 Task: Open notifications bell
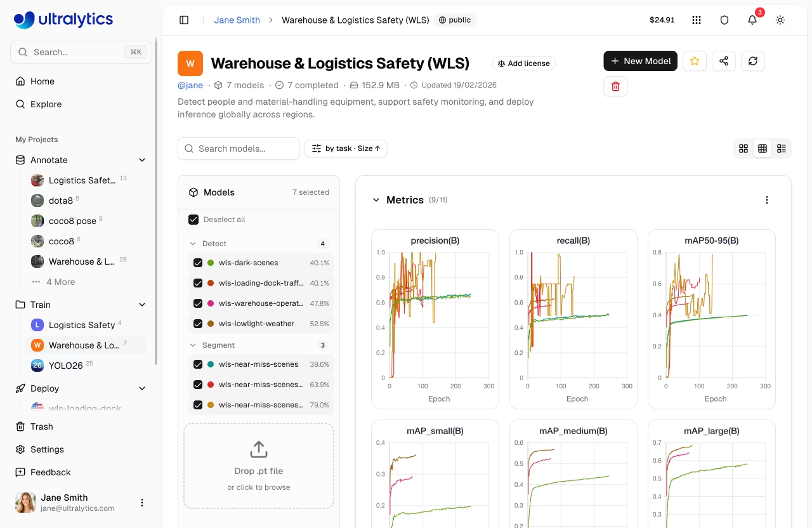coord(752,20)
